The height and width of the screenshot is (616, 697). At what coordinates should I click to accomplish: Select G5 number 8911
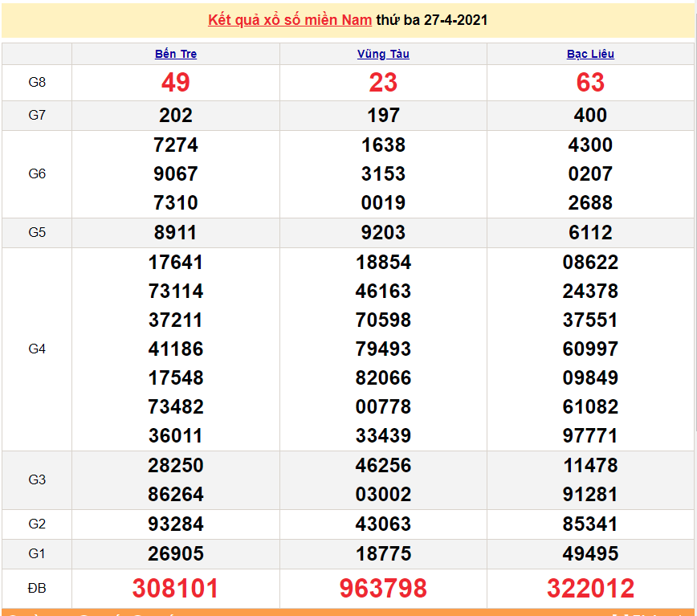pyautogui.click(x=176, y=232)
